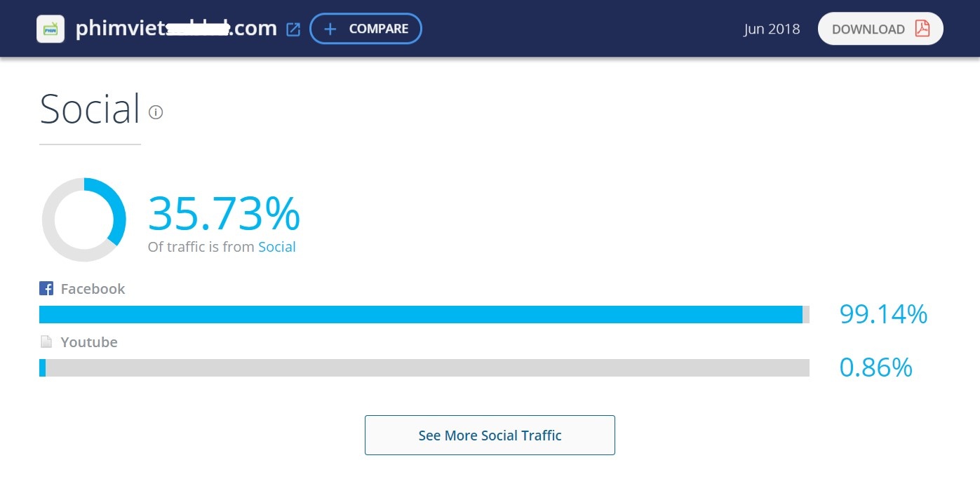Screen dimensions: 980x486
Task: Click the COMPARE control to add a competitor
Action: 365,29
